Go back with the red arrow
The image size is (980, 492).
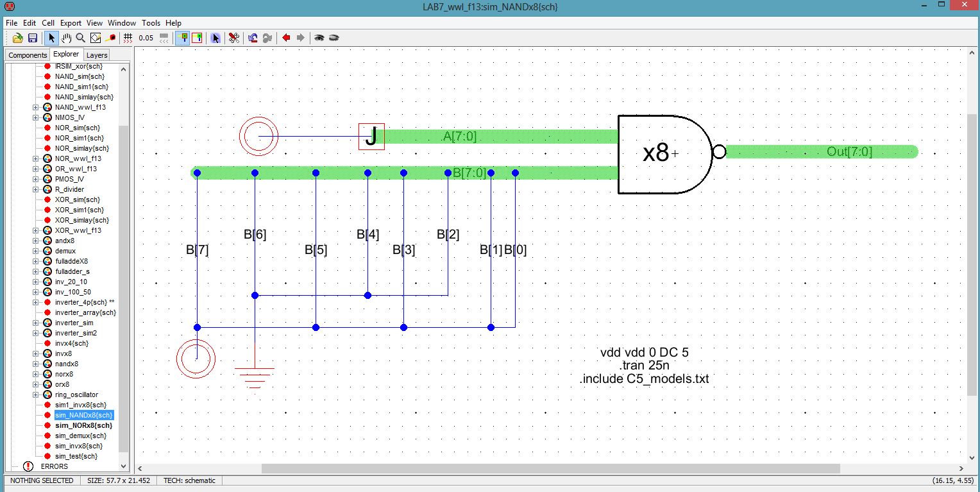click(286, 38)
